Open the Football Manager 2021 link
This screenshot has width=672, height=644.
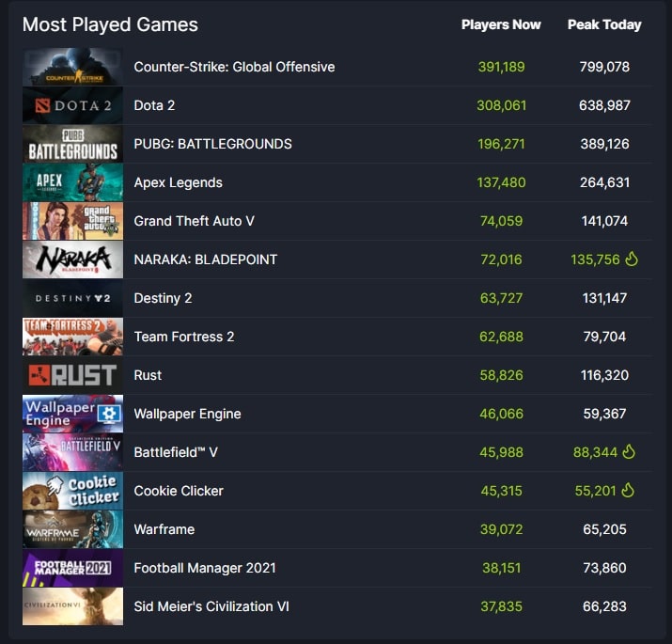click(205, 568)
